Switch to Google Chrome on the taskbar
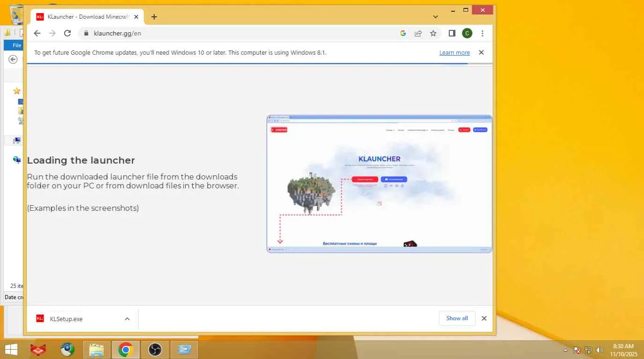Image resolution: width=644 pixels, height=359 pixels. coord(125,350)
